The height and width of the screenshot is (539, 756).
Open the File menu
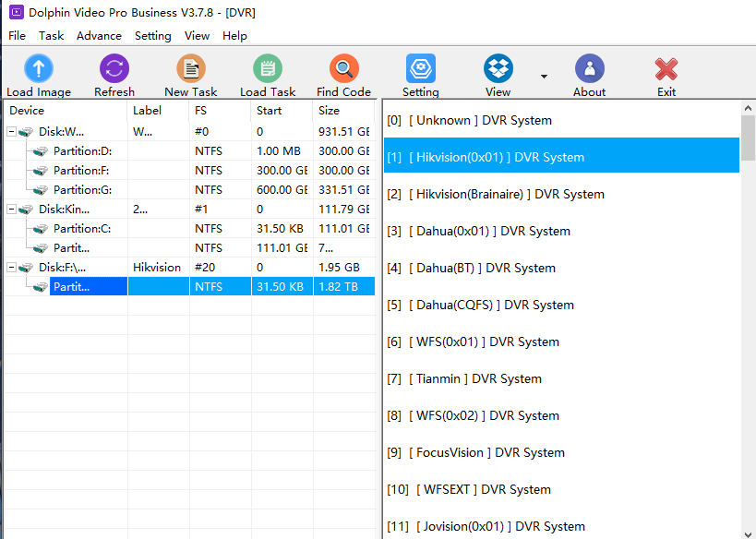[17, 36]
